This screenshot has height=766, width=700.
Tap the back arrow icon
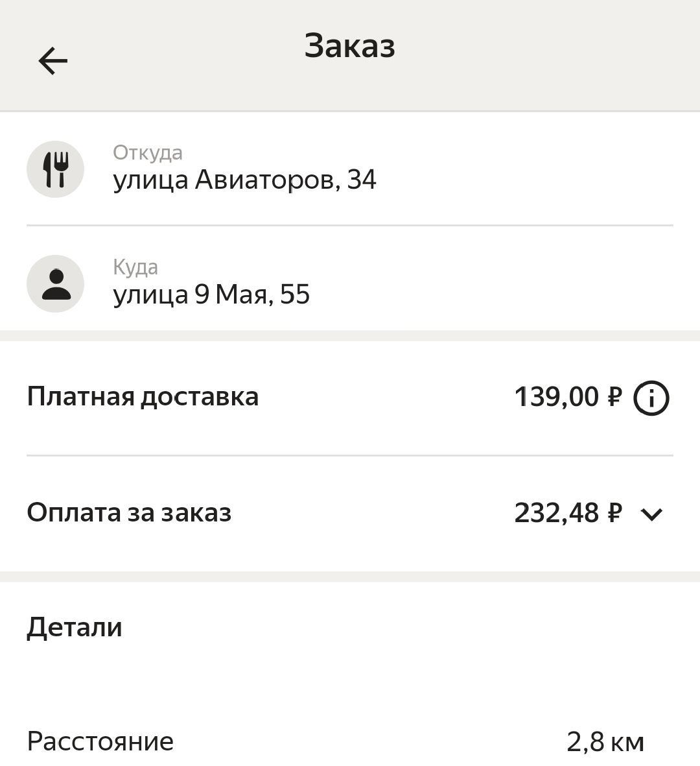click(x=53, y=61)
